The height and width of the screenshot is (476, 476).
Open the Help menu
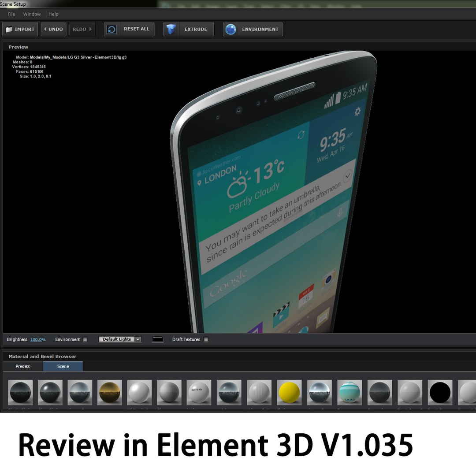click(53, 14)
